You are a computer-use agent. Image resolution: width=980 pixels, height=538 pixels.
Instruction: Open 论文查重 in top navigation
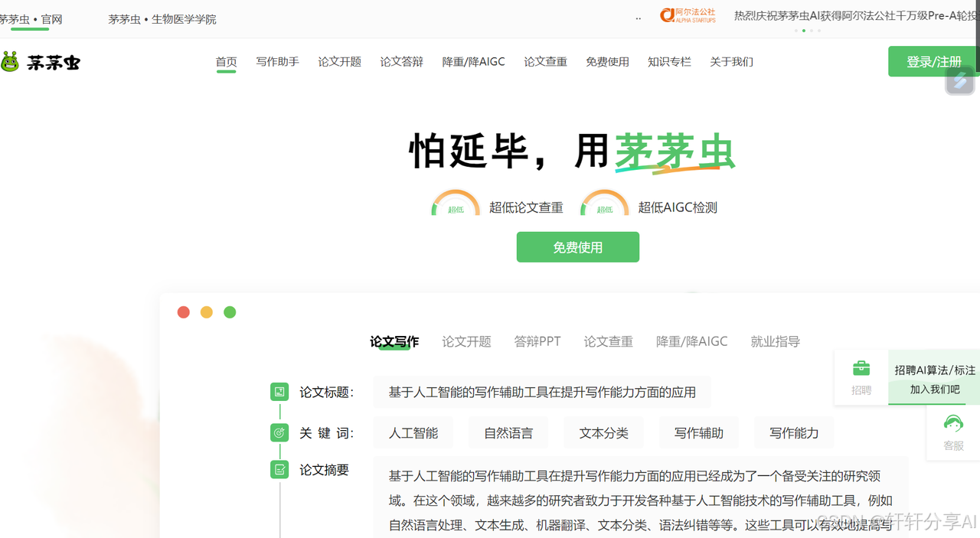pos(545,62)
